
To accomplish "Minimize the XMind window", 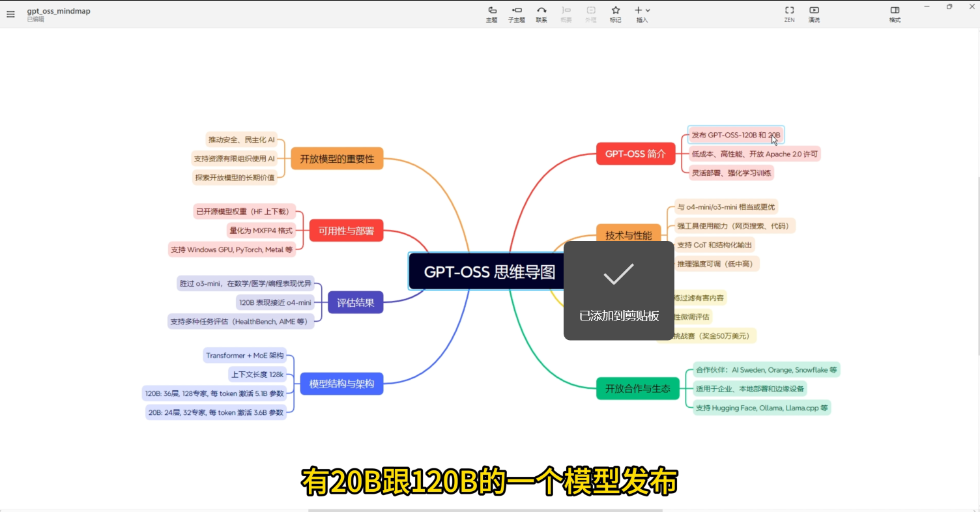I will click(x=927, y=7).
